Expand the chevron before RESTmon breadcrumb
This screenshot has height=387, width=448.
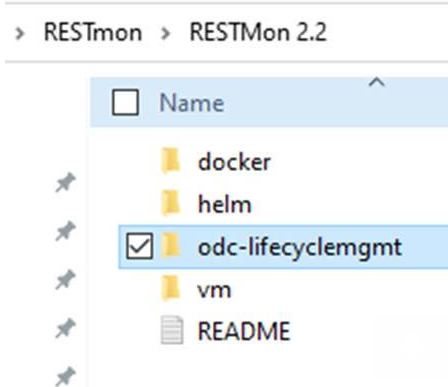[x=20, y=33]
